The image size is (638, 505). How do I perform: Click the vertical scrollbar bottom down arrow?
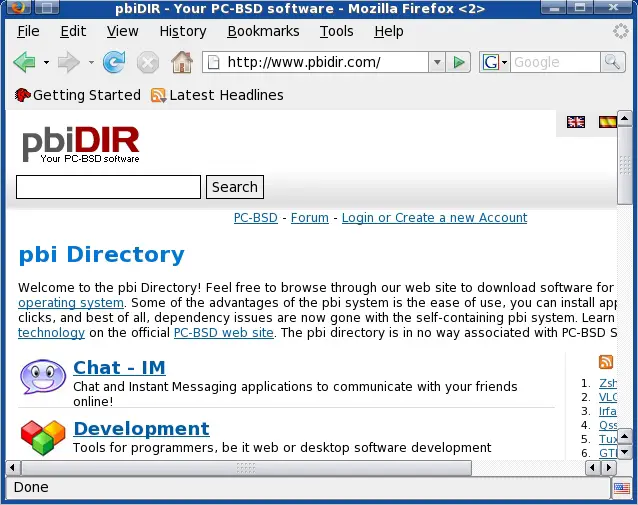tap(625, 452)
